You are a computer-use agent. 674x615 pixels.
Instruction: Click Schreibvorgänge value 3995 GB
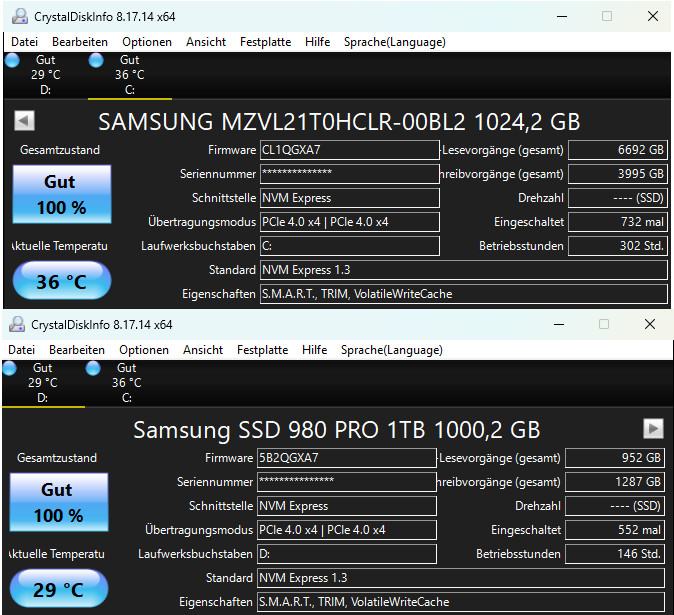pos(618,174)
